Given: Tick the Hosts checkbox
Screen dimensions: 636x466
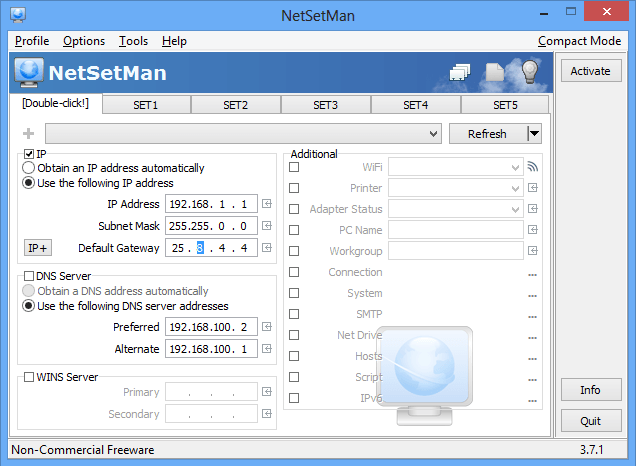Looking at the screenshot, I should click(x=294, y=356).
